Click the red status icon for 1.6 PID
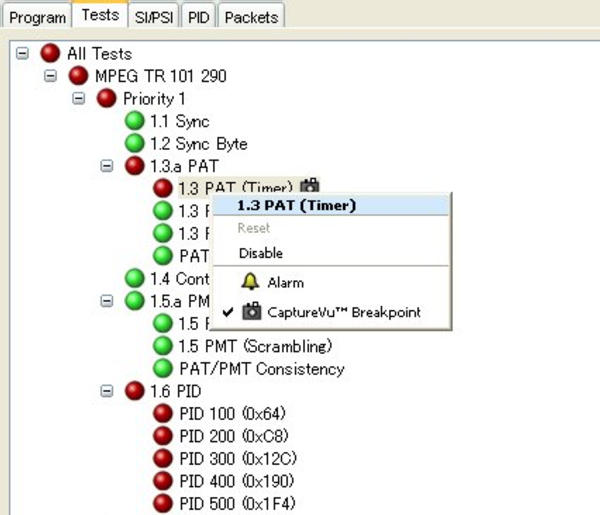The width and height of the screenshot is (600, 515). pos(135,391)
